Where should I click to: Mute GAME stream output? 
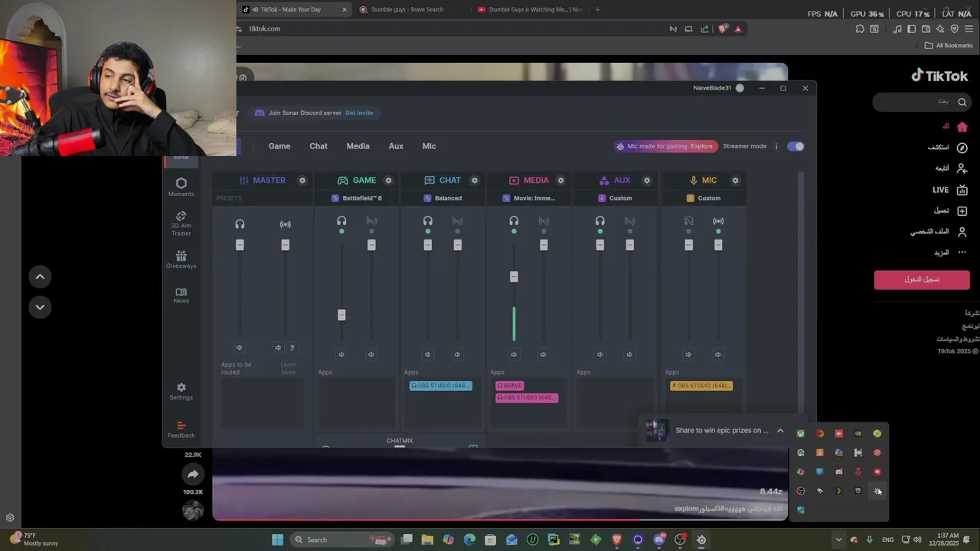click(371, 354)
